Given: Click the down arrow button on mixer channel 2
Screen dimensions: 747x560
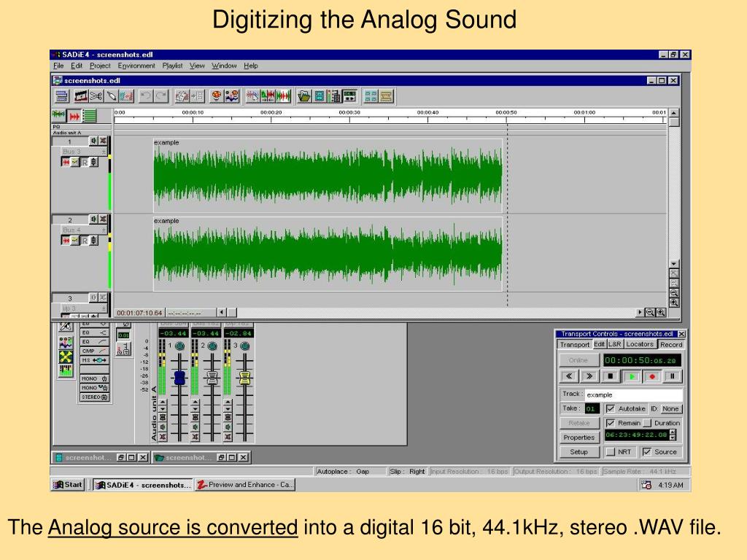Looking at the screenshot, I should click(x=196, y=409).
